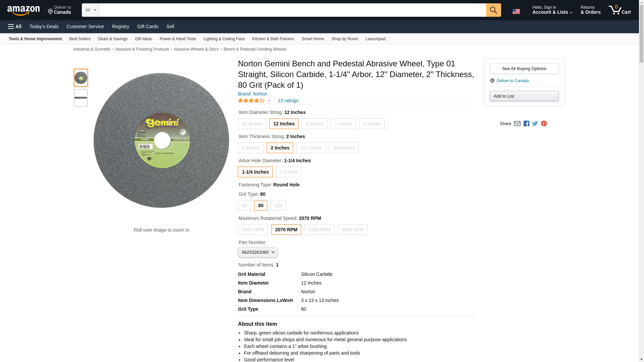The width and height of the screenshot is (644, 362).
Task: Click the search magnifier button
Action: click(x=493, y=10)
